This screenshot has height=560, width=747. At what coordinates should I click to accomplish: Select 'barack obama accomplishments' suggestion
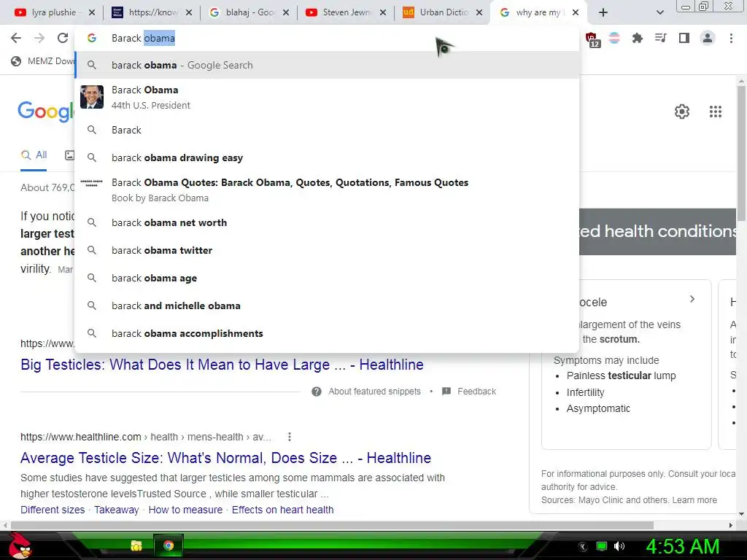(328, 333)
